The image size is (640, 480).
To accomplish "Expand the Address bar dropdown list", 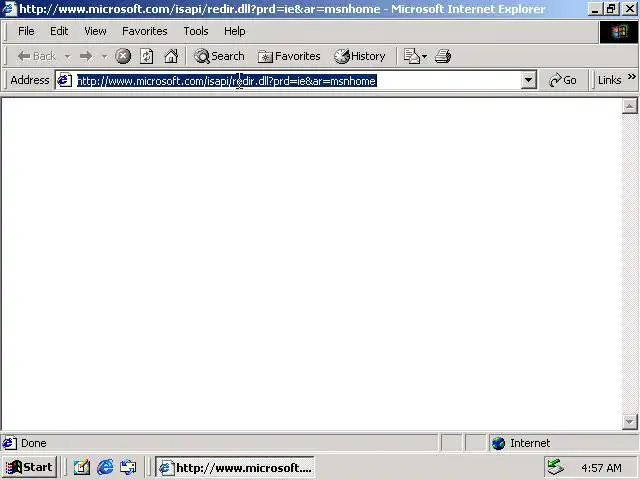I will pyautogui.click(x=528, y=80).
